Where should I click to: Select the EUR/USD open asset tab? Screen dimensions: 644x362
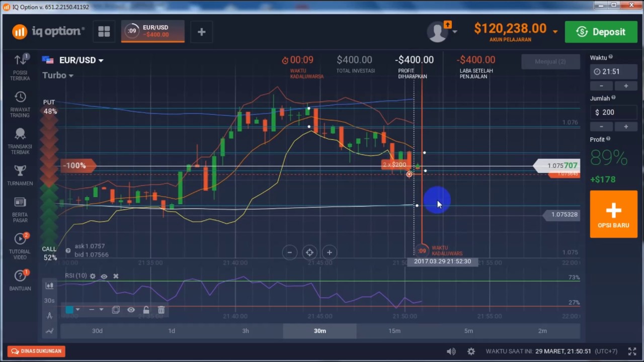(x=153, y=31)
